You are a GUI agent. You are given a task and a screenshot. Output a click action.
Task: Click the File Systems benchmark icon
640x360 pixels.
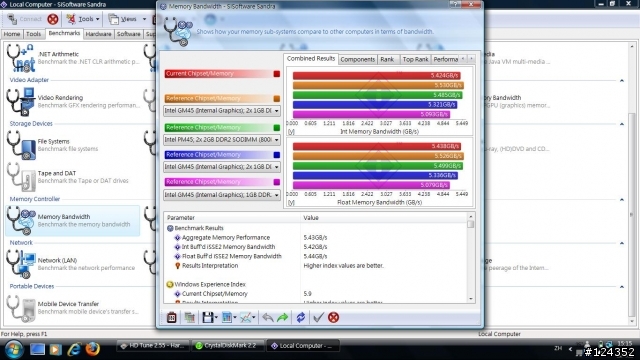click(x=21, y=145)
